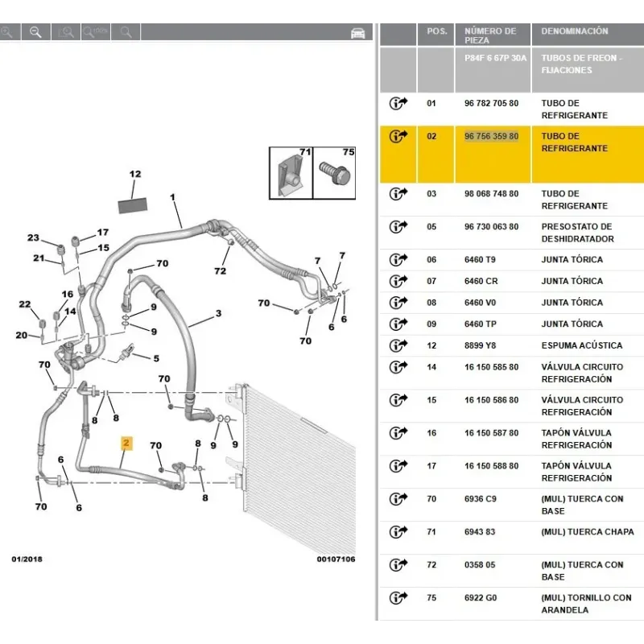Click the zoom 100% toolbar icon

[x=97, y=31]
